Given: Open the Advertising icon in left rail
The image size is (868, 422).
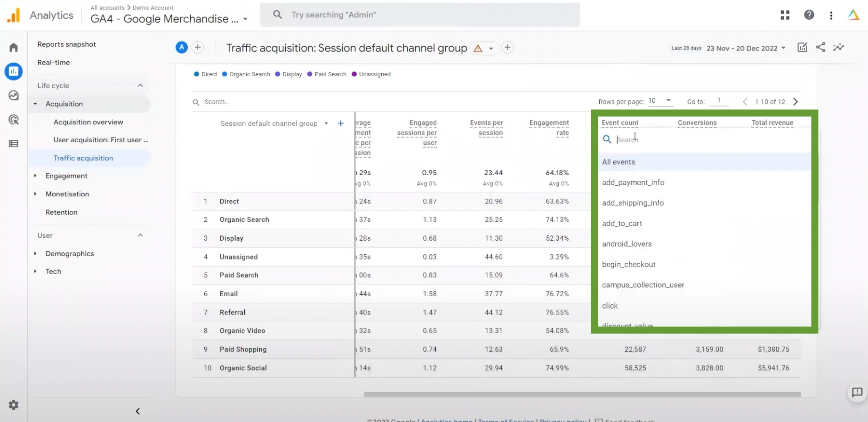Looking at the screenshot, I should pyautogui.click(x=14, y=120).
